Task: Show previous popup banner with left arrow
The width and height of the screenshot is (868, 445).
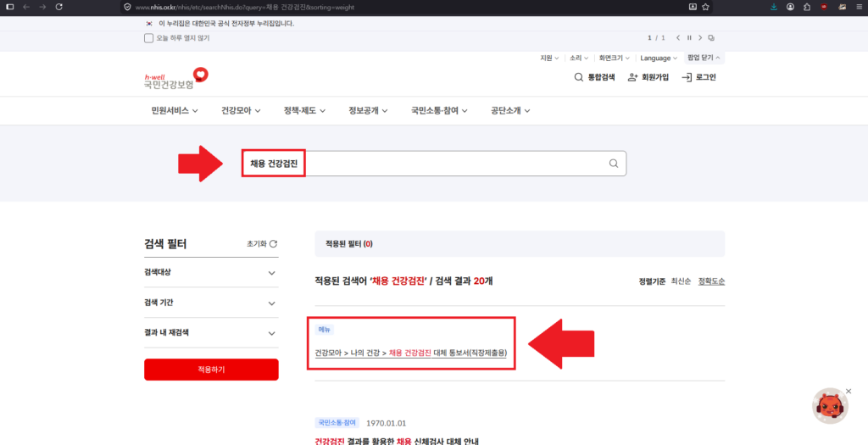Action: point(677,37)
